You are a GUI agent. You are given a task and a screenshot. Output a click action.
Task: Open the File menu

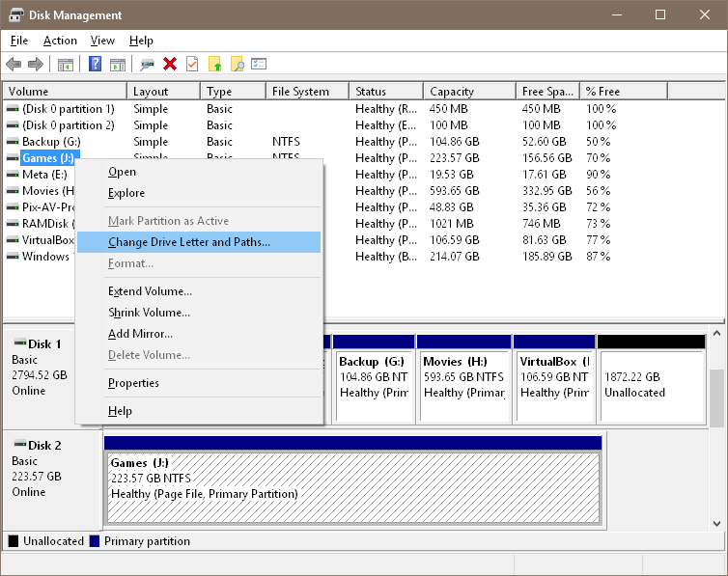pyautogui.click(x=19, y=41)
